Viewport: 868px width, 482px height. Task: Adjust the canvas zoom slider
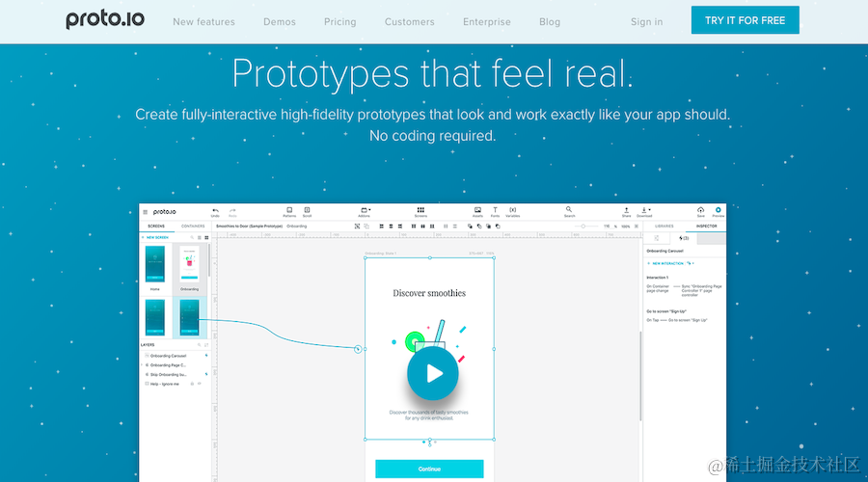[583, 227]
